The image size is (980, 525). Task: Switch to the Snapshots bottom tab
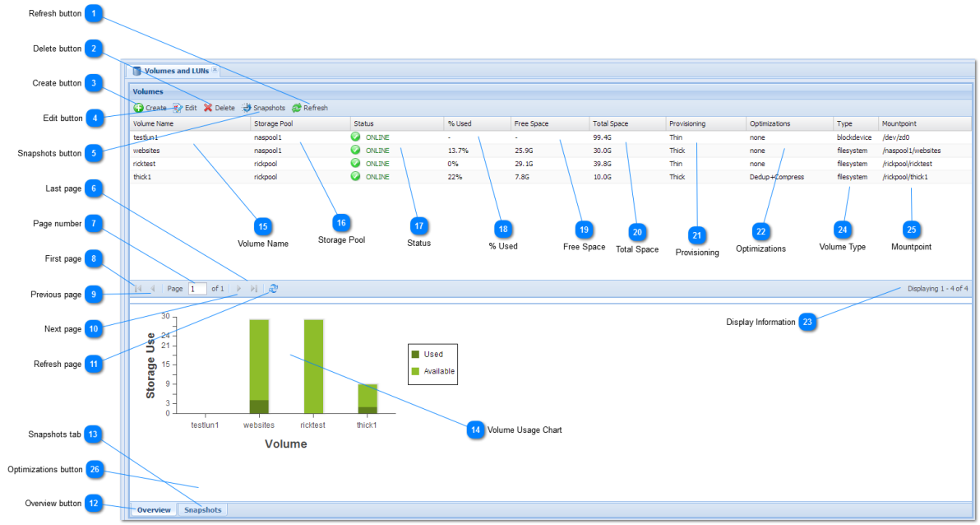202,510
